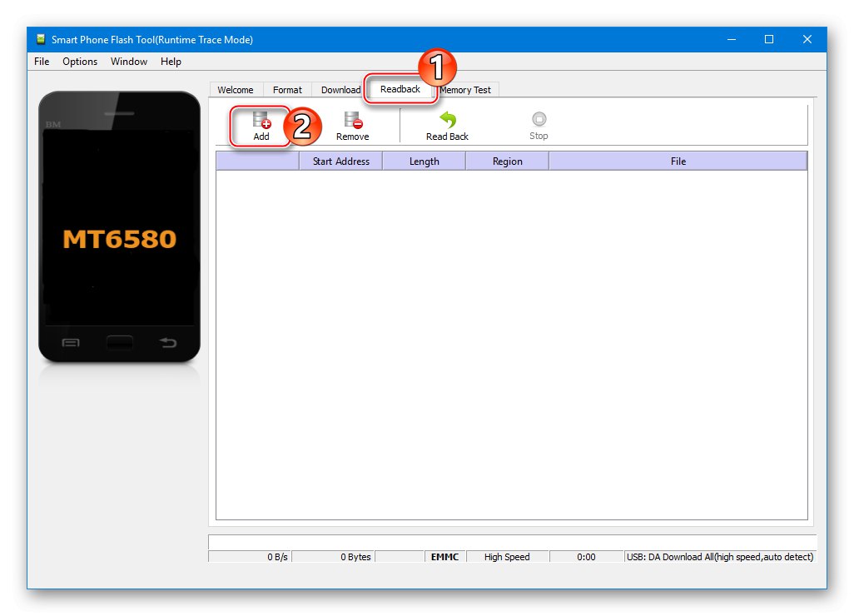Screen dimensions: 854x616
Task: Open the Memory Test tab
Action: 465,89
